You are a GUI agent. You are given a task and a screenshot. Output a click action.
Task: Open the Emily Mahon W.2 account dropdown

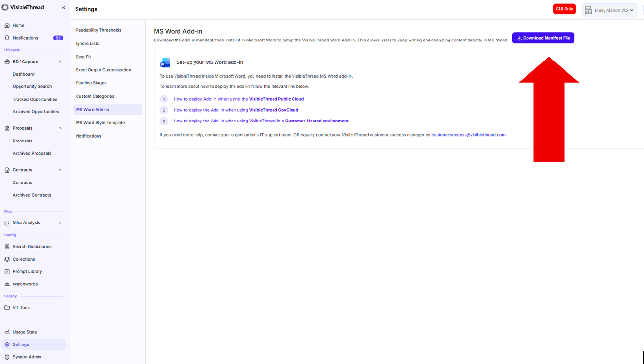609,10
